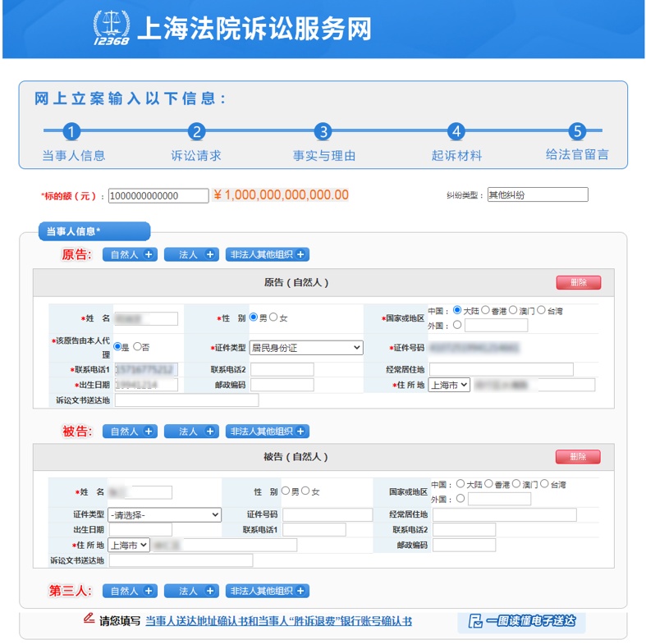Viewport: 646px width, 644px height.
Task: Go to step 4 起诉材料
Action: (x=456, y=132)
